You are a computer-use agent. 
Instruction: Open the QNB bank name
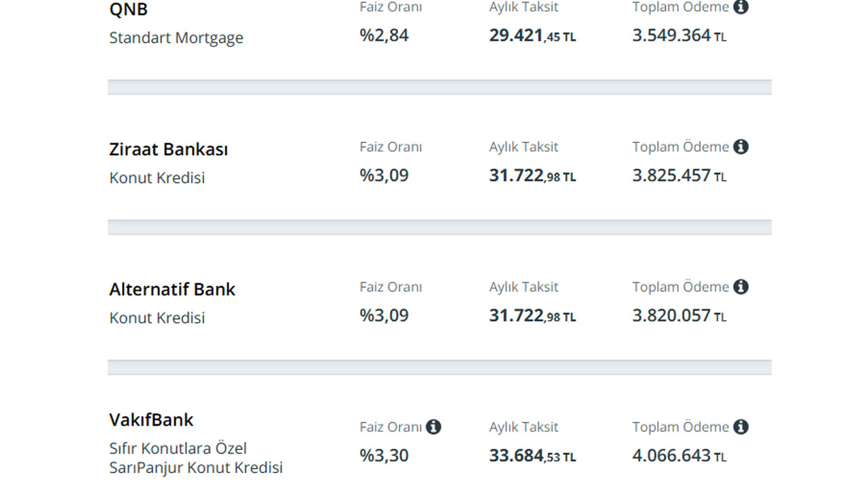pyautogui.click(x=128, y=9)
